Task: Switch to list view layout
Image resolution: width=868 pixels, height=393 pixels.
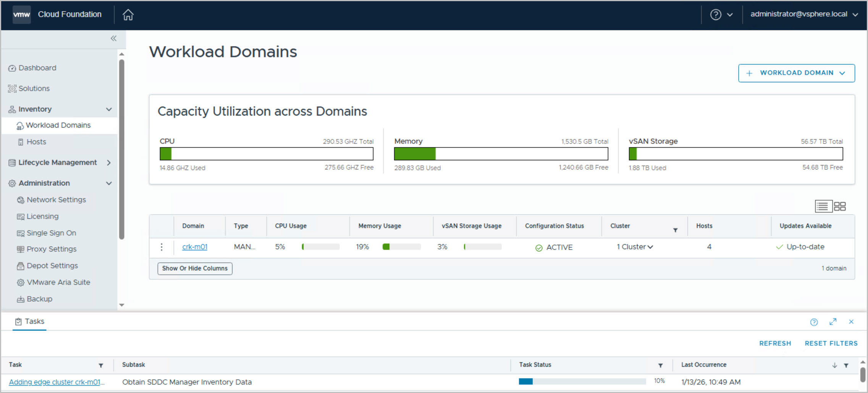Action: [x=822, y=206]
